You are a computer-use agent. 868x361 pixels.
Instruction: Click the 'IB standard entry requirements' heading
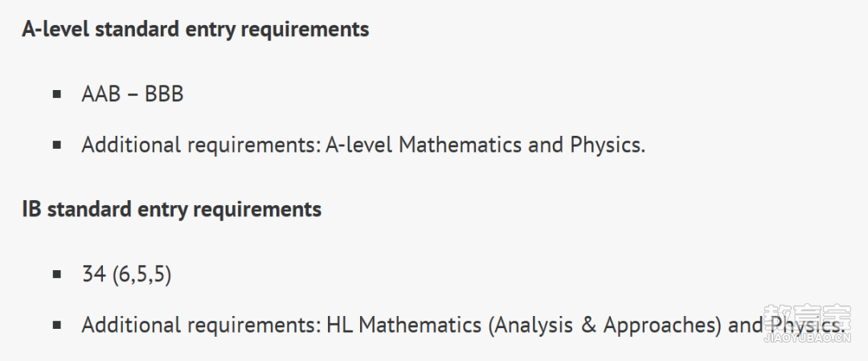(172, 209)
